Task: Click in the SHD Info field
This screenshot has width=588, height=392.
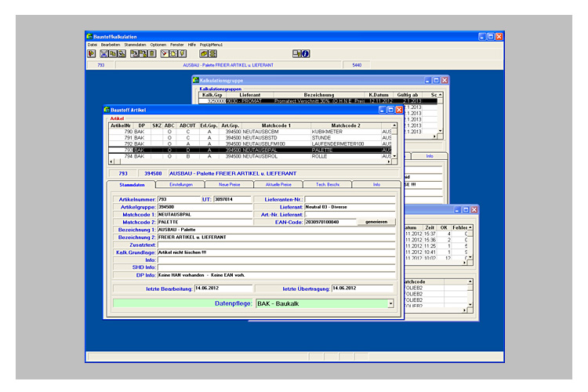Action: pos(277,267)
